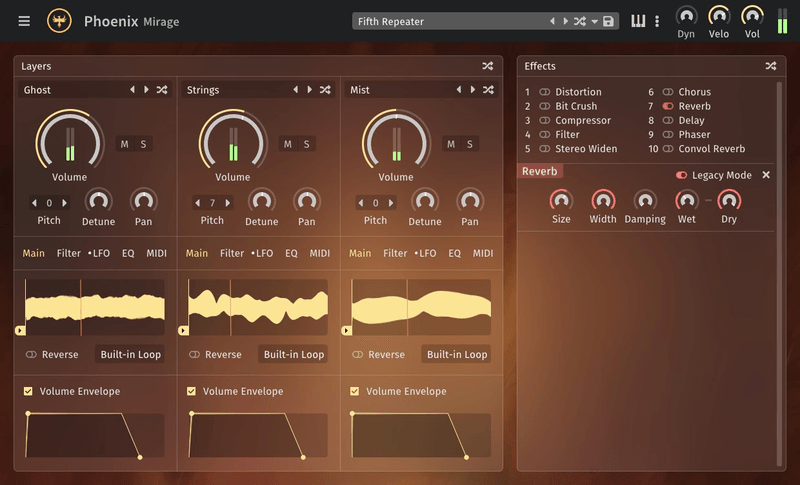This screenshot has height=485, width=800.
Task: Toggle Reverse on the Mist layer
Action: tap(358, 354)
